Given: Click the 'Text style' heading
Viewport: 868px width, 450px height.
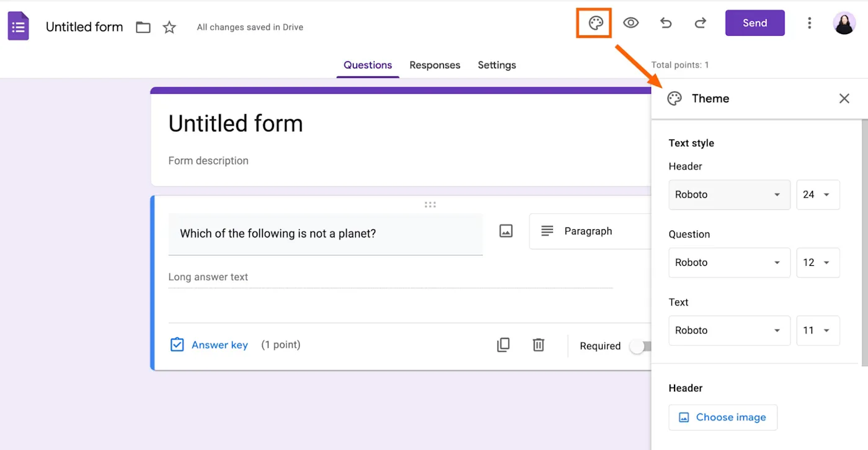Looking at the screenshot, I should pos(691,143).
